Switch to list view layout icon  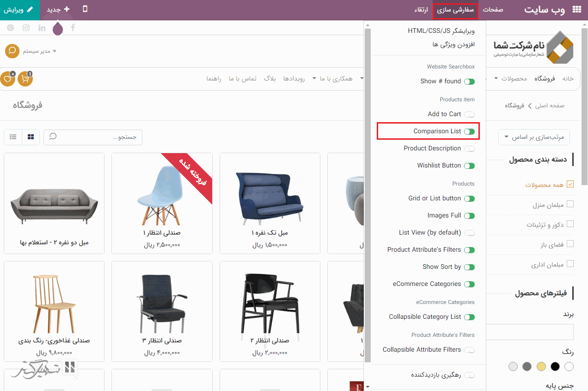click(x=13, y=137)
